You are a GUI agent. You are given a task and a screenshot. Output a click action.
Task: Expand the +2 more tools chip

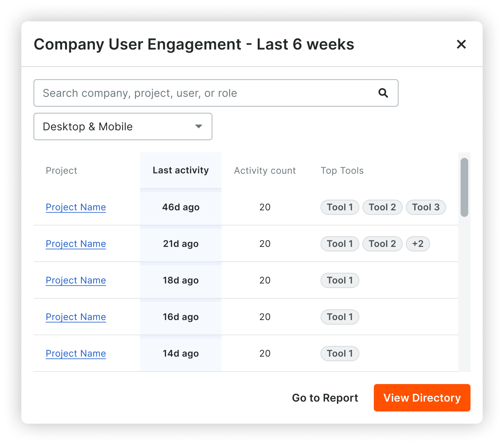click(418, 244)
